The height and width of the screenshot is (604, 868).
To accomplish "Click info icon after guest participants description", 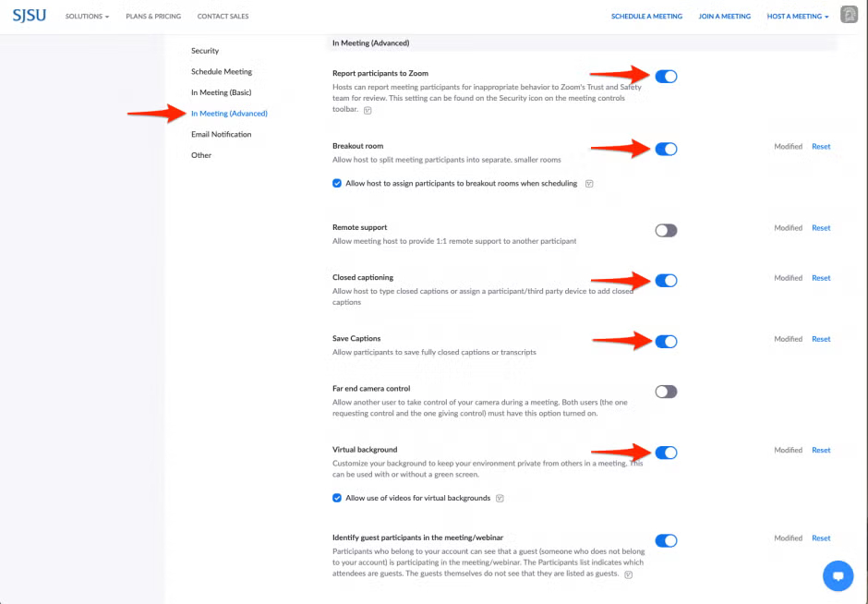I will (628, 574).
